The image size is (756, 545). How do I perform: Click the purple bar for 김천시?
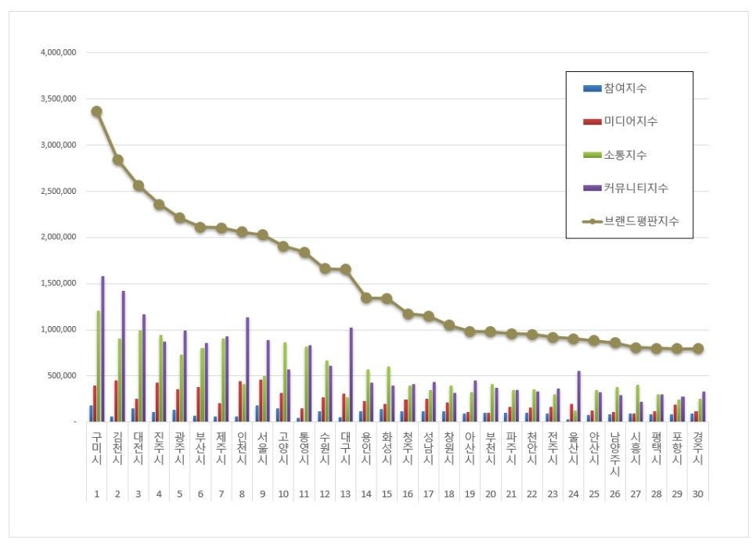pos(124,356)
